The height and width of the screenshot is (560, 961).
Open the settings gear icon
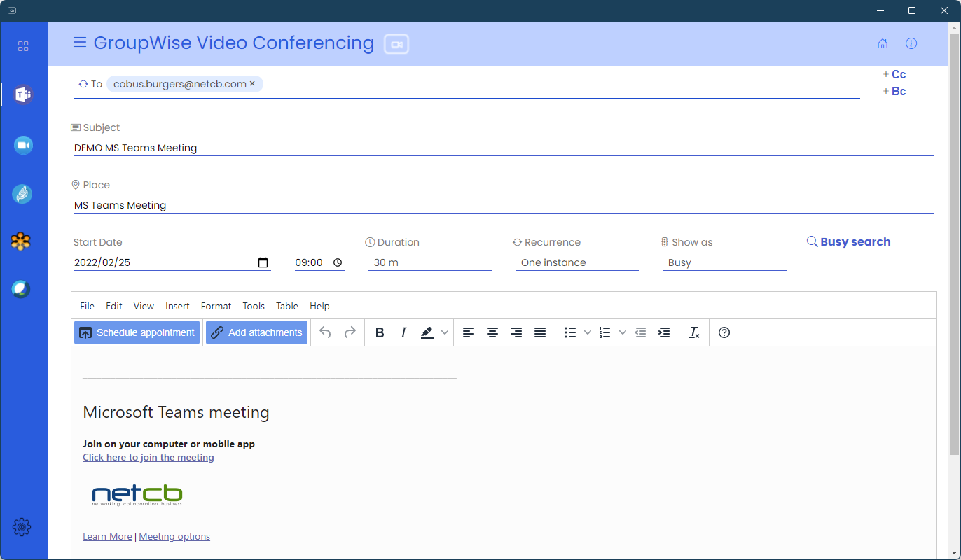pyautogui.click(x=22, y=527)
